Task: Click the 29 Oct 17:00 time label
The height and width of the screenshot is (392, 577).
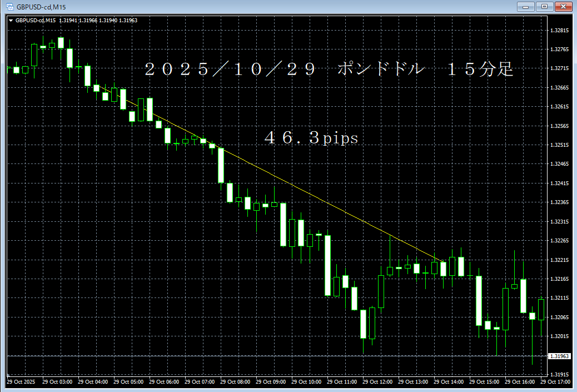Action: (555, 381)
